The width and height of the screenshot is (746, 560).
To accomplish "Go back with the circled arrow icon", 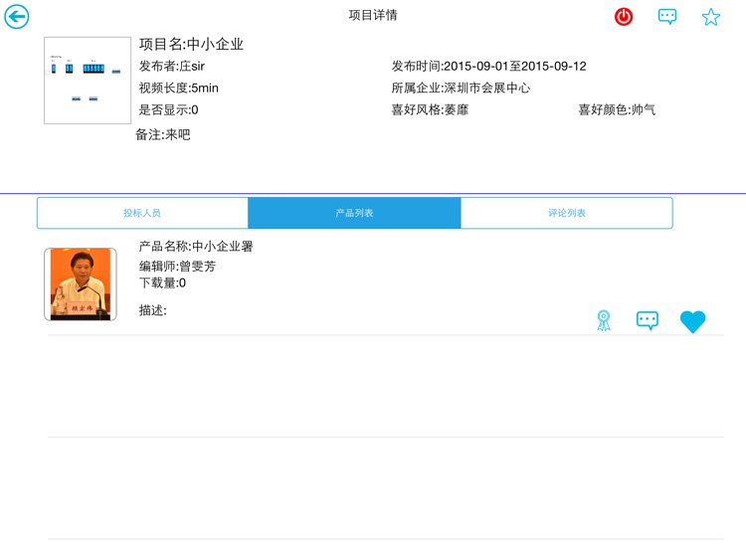I will [17, 17].
